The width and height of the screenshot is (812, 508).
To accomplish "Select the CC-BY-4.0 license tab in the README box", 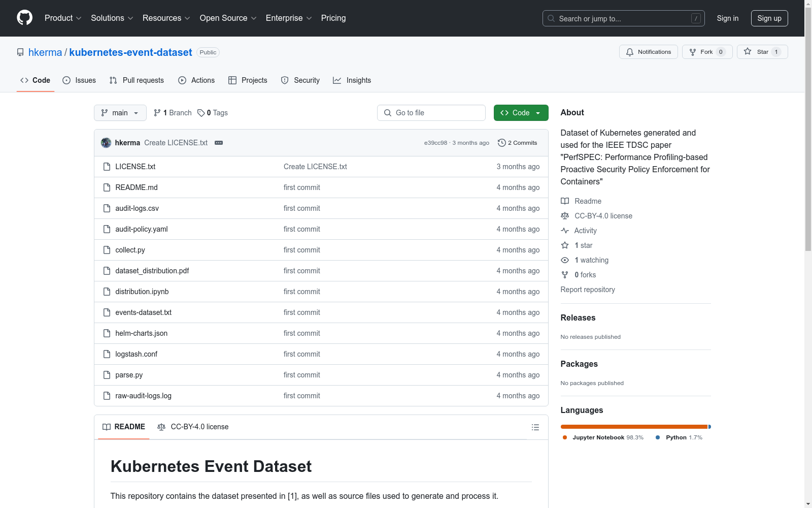I will (193, 427).
